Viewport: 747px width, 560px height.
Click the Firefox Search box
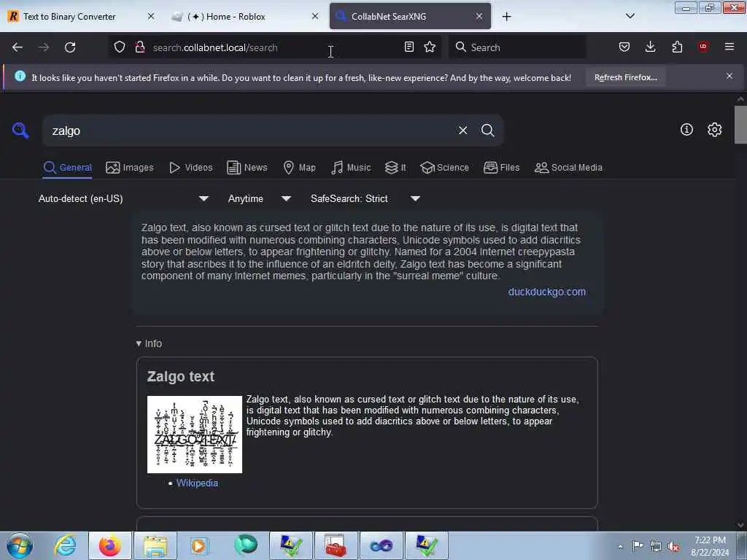pyautogui.click(x=517, y=47)
